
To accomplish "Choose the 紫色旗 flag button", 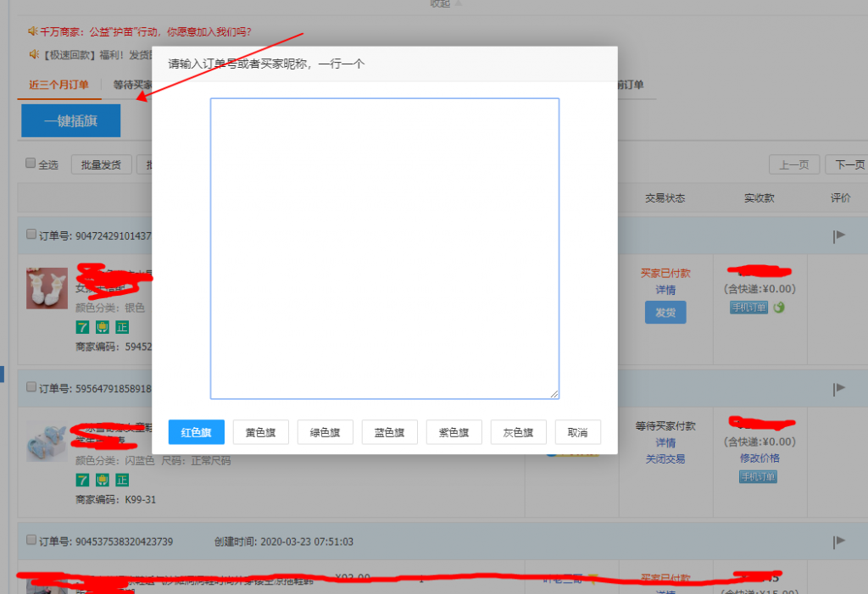I will coord(454,432).
